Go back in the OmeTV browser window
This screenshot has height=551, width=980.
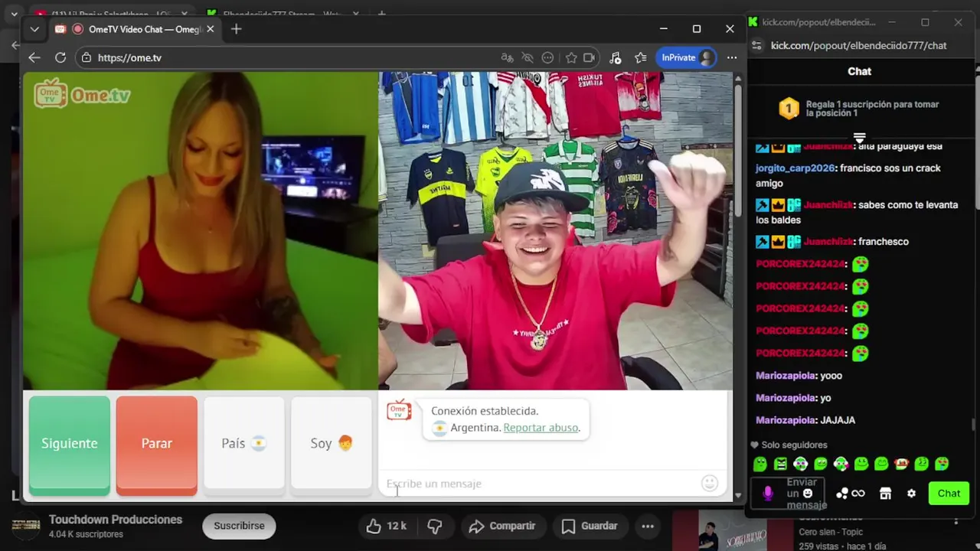click(34, 57)
